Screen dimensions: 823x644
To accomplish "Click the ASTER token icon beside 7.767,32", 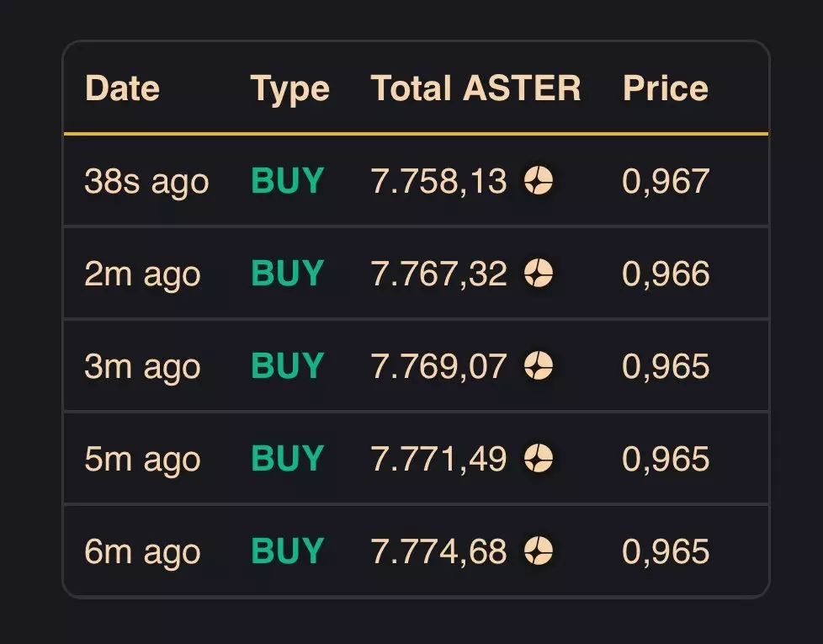I will coord(539,273).
